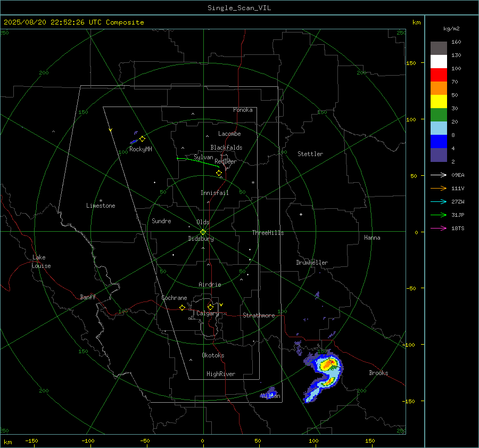Click the 160 value on the color scale

tap(456, 42)
